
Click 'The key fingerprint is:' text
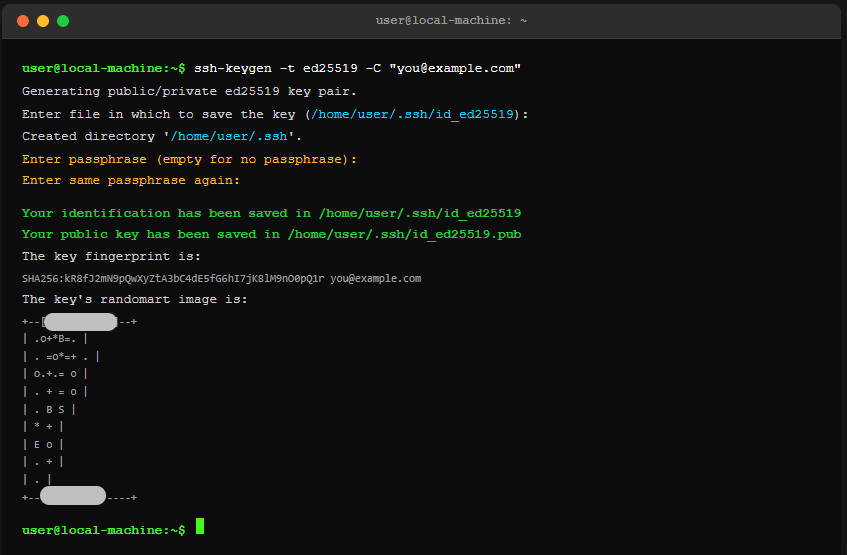tap(111, 256)
